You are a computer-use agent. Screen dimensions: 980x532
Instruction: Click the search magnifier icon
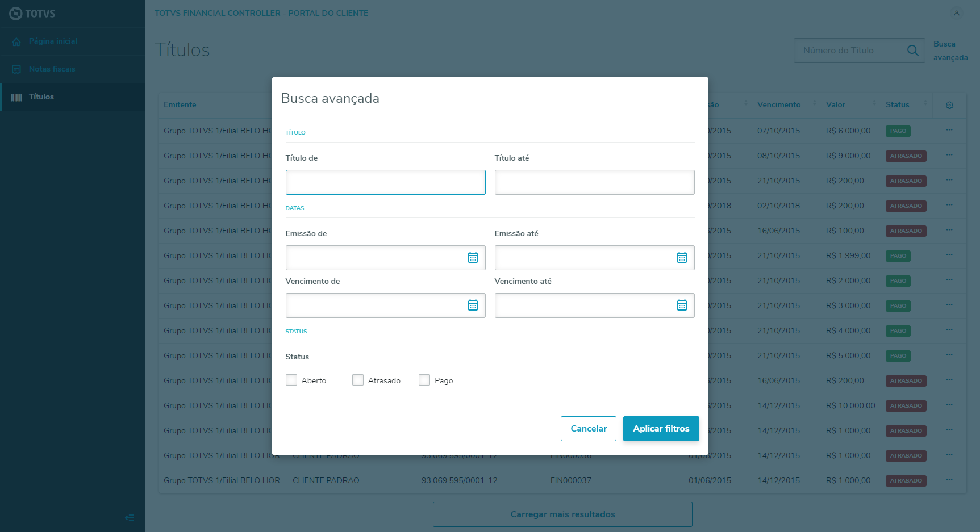coord(913,51)
